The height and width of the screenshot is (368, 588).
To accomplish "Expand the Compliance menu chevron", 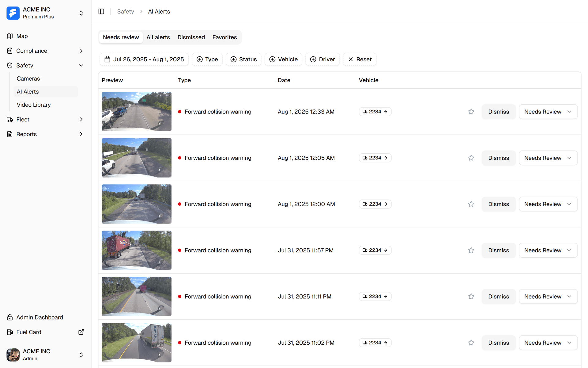I will 81,51.
